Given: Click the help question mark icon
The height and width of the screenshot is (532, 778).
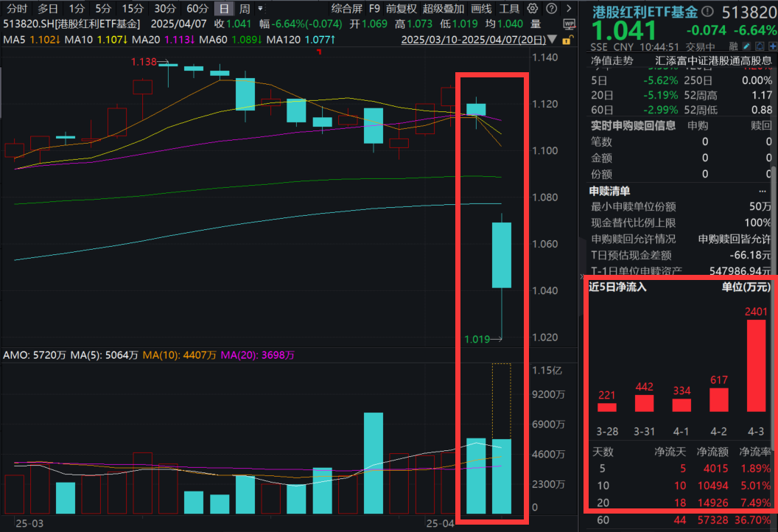Looking at the screenshot, I should (x=551, y=8).
